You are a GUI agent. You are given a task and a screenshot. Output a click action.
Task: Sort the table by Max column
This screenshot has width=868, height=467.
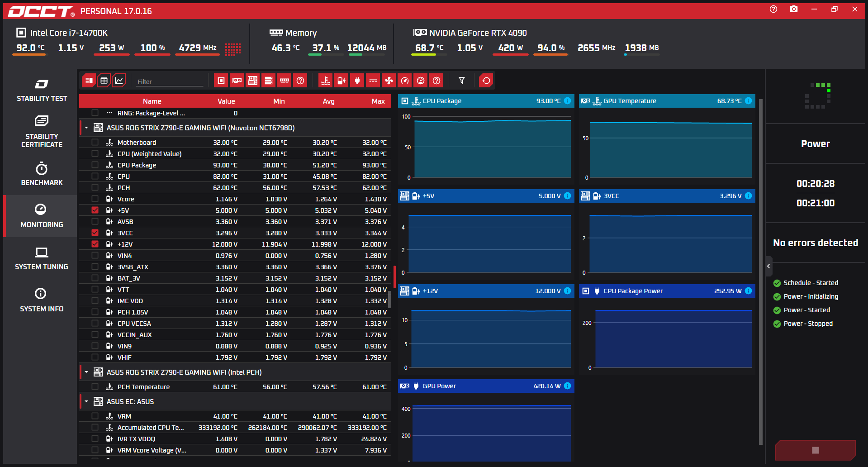point(378,101)
